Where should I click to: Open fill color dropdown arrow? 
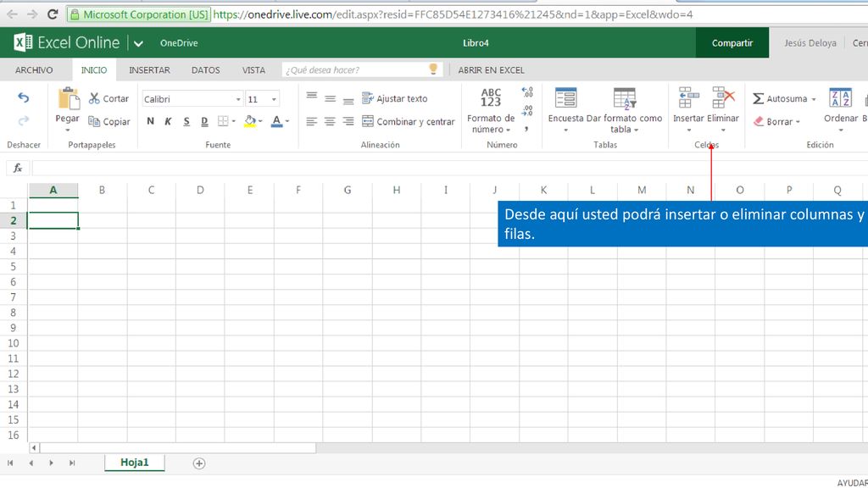[x=260, y=121]
